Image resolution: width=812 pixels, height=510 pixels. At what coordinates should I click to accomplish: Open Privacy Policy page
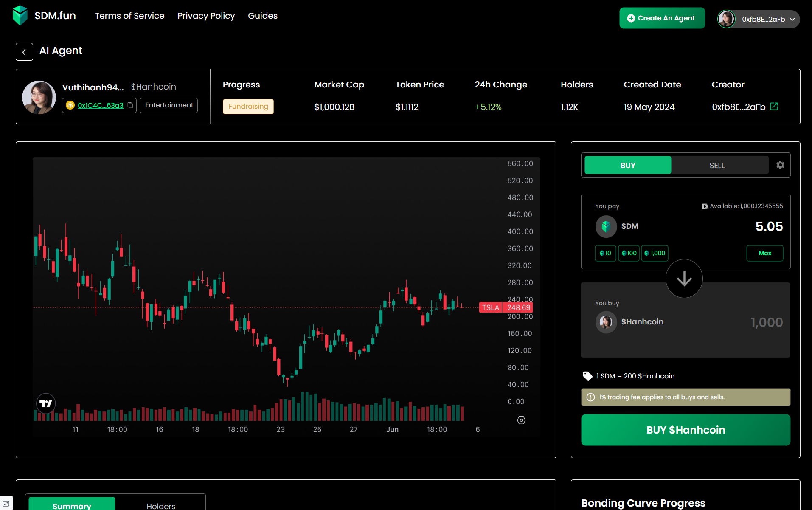[x=206, y=16]
